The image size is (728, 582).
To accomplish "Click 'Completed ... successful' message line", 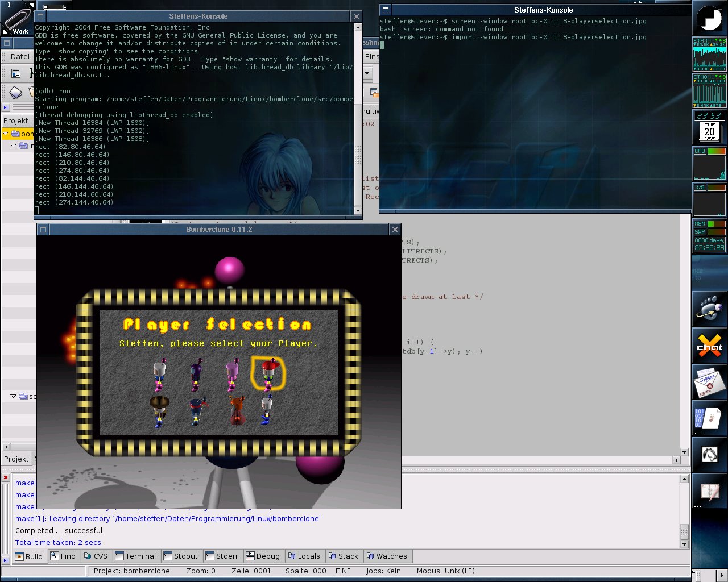I will tap(59, 531).
